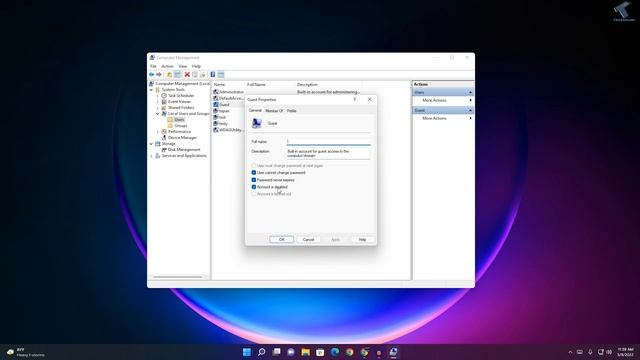Image resolution: width=640 pixels, height=360 pixels.
Task: Open the Windows Start menu
Action: click(247, 352)
